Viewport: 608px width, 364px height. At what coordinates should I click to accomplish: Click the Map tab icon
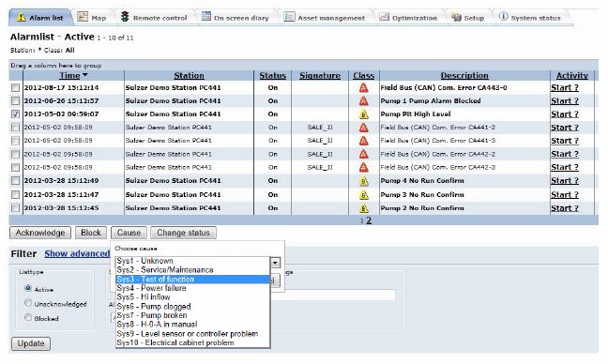point(83,17)
